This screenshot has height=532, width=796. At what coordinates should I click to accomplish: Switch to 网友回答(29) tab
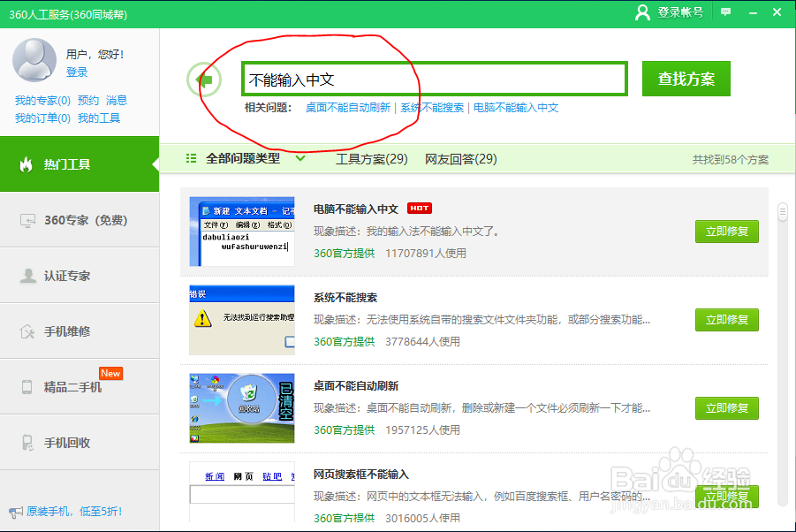[x=460, y=159]
